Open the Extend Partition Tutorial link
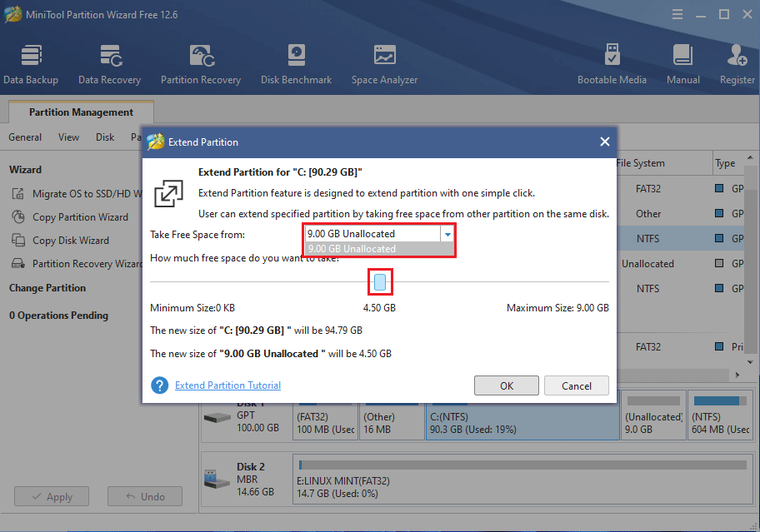 [x=227, y=385]
